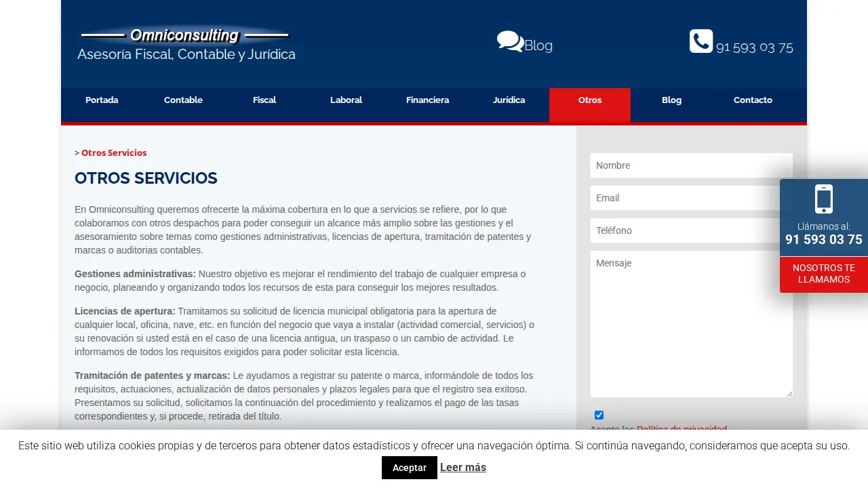This screenshot has height=488, width=868.
Task: Open the Leer más cookie link
Action: click(463, 467)
